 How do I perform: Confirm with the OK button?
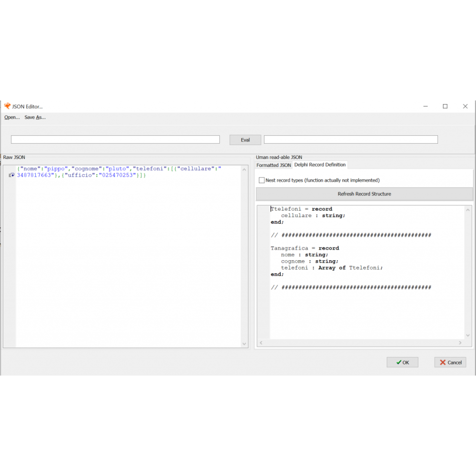[x=402, y=362]
